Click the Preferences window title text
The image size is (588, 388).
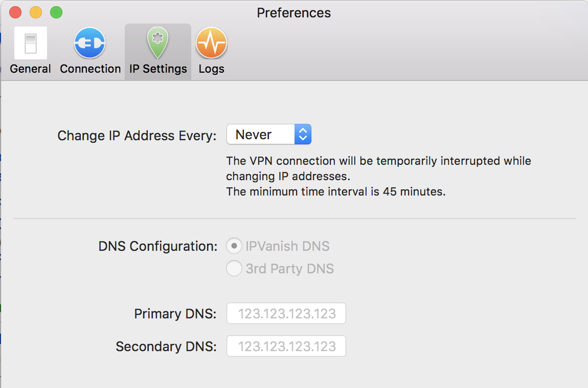point(293,12)
